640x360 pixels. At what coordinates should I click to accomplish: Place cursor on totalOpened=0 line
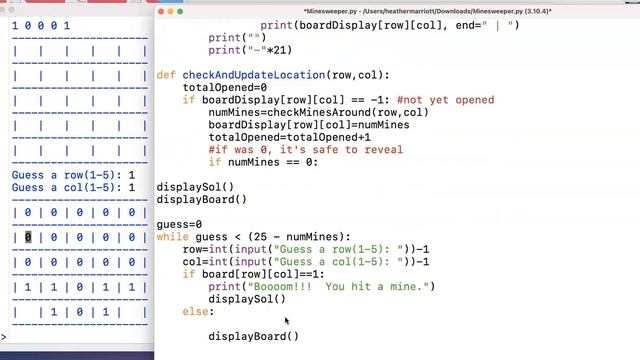(224, 88)
